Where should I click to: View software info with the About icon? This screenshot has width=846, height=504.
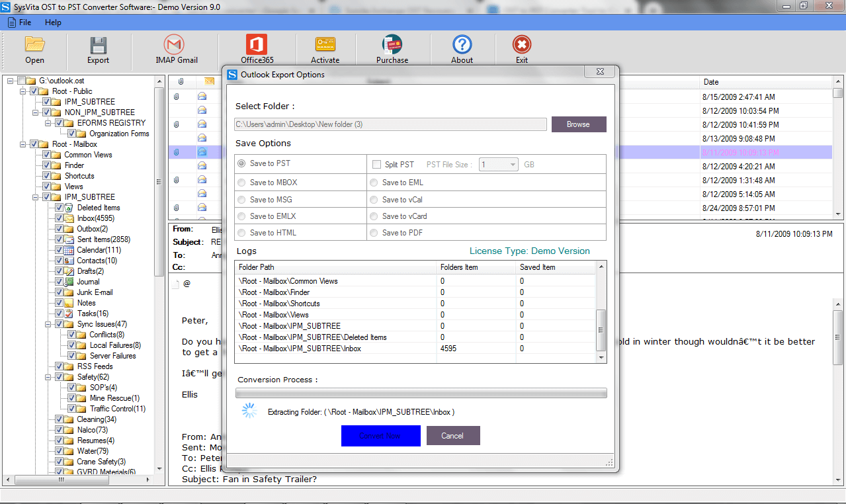pyautogui.click(x=461, y=49)
